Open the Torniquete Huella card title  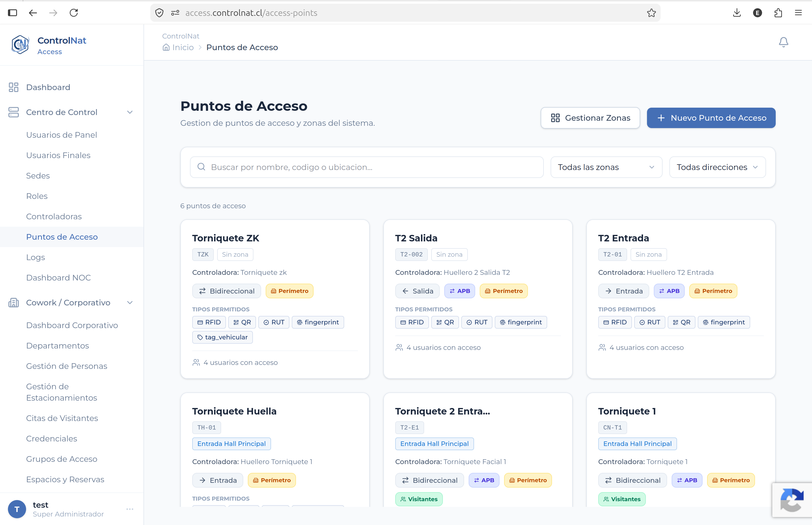click(x=234, y=411)
